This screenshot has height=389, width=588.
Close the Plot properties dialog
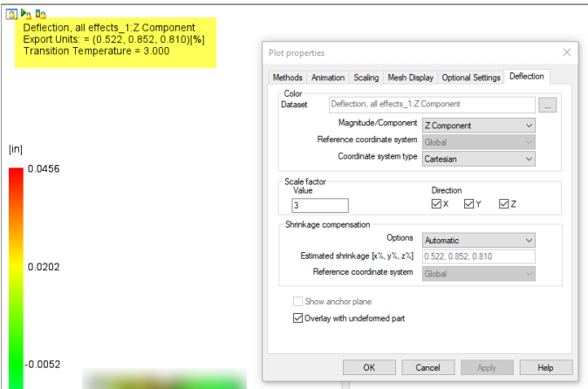[x=566, y=52]
